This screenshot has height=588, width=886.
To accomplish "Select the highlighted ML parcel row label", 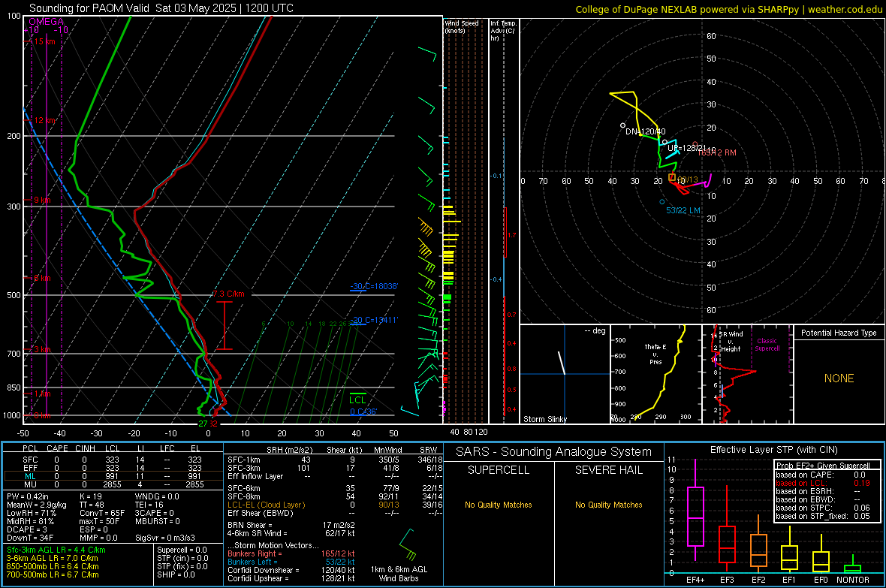I will 30,476.
